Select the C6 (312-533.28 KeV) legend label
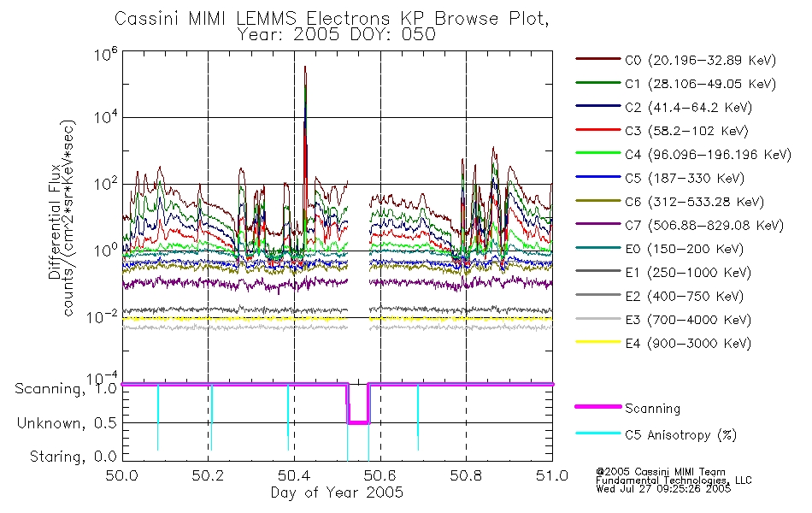 pyautogui.click(x=694, y=202)
